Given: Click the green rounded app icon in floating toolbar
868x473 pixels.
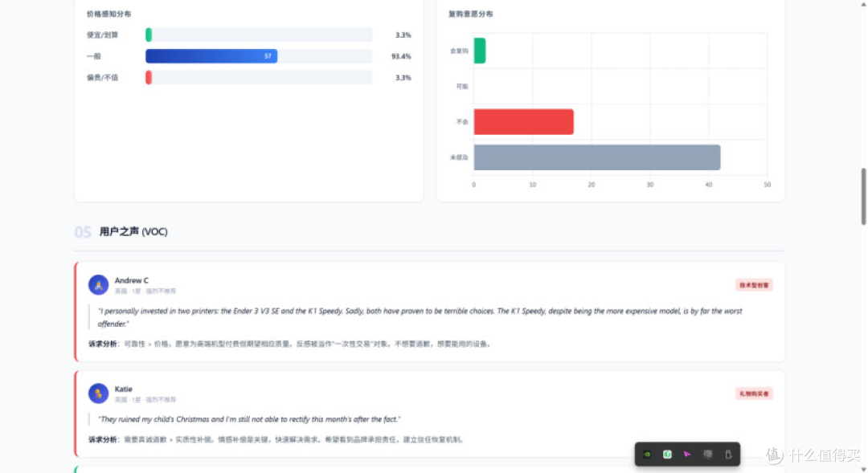Looking at the screenshot, I should (x=667, y=455).
